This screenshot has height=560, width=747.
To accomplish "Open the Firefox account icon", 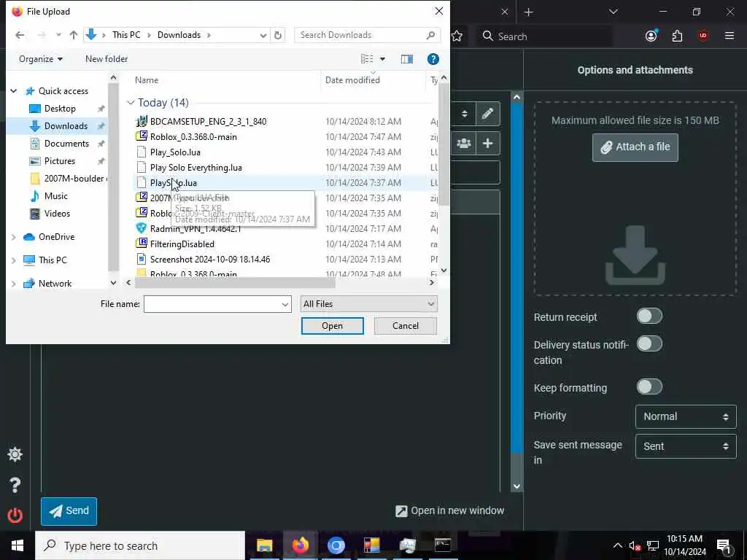I will [x=651, y=36].
